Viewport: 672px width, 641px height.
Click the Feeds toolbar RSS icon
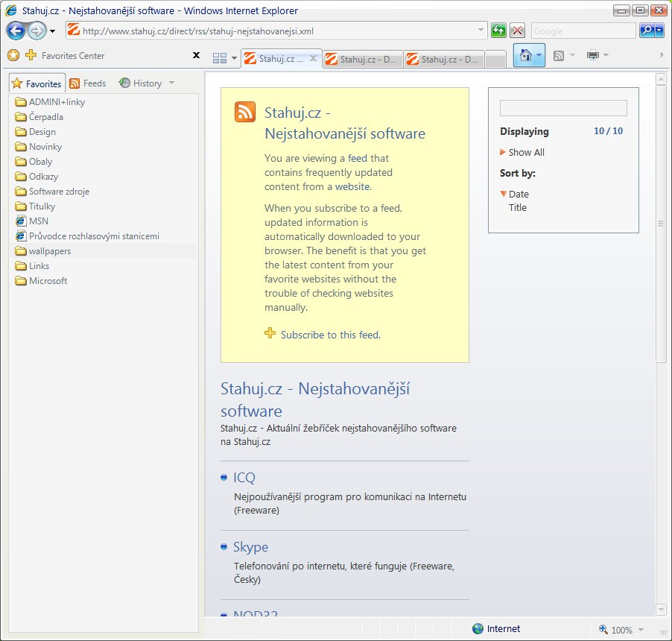(x=559, y=55)
